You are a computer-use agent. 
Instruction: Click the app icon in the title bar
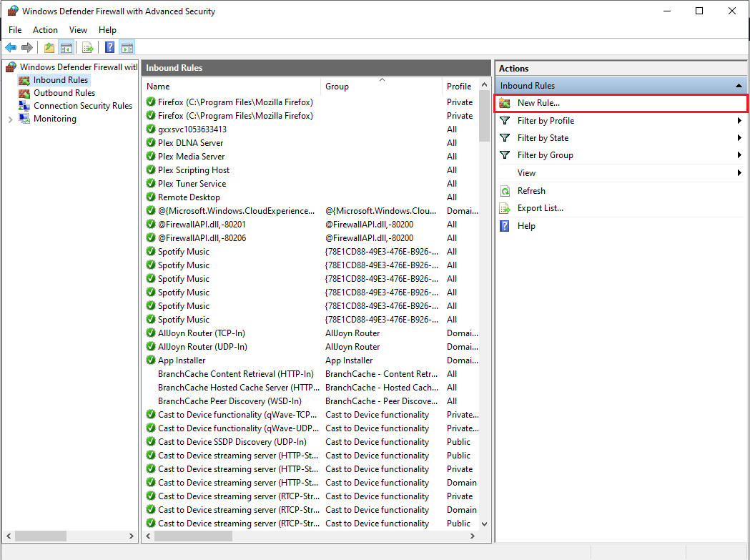point(13,11)
